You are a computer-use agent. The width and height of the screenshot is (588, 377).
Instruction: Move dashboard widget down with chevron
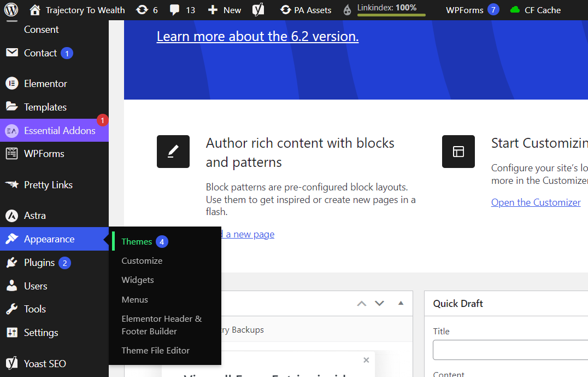379,303
